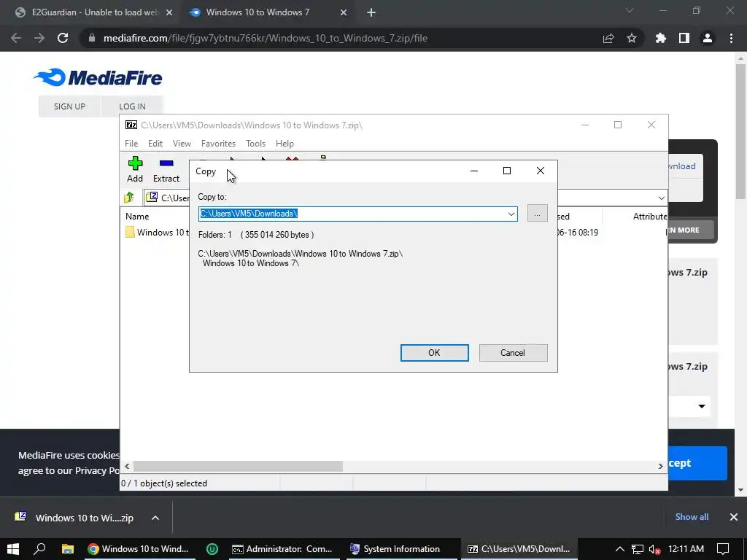Click the 7-Zip horizontal scrollbar thumb
The image size is (747, 560).
click(x=238, y=466)
